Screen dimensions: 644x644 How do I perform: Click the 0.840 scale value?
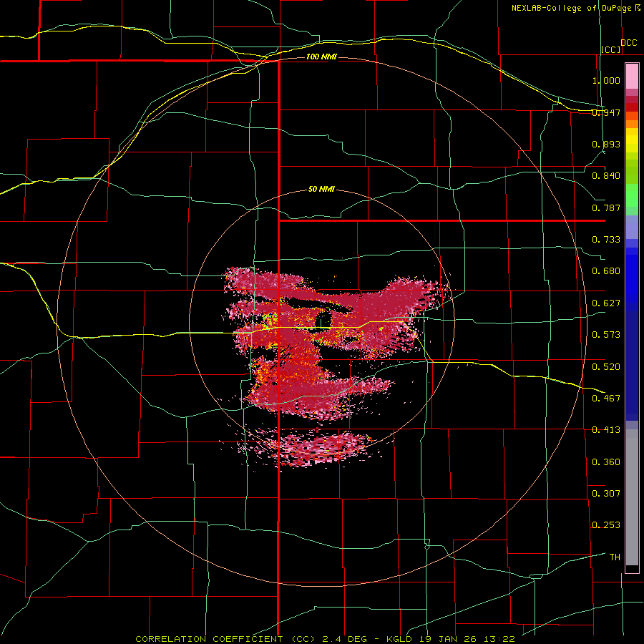606,176
